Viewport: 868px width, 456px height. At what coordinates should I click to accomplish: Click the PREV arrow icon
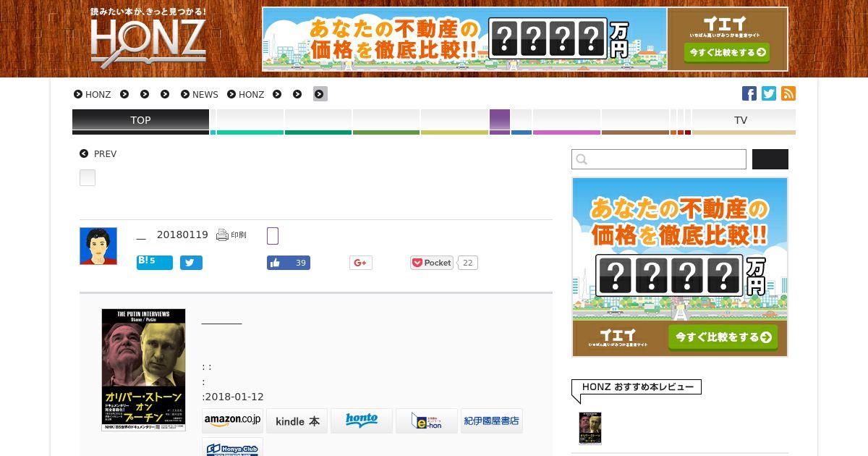pyautogui.click(x=84, y=153)
